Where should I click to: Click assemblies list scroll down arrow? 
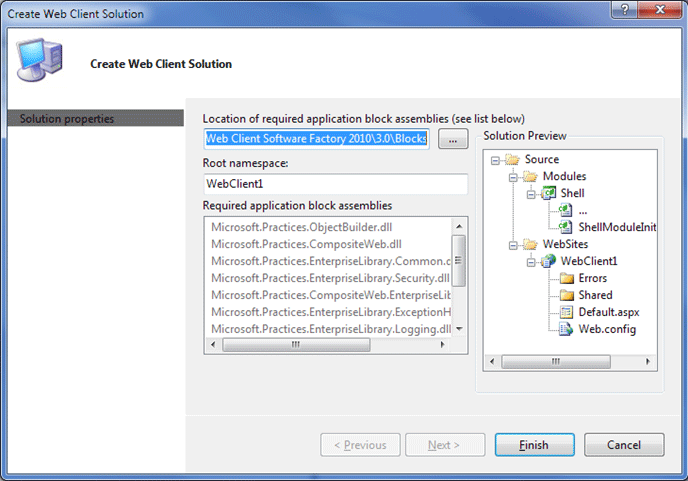point(459,329)
